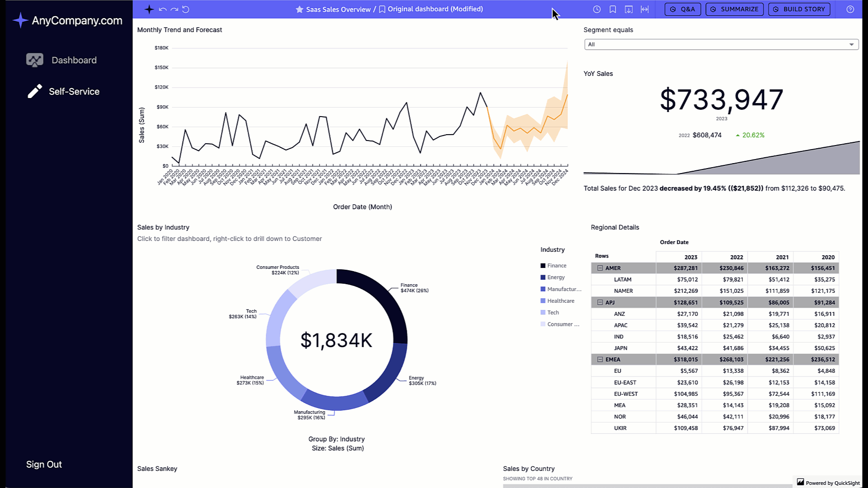Click the BUILD STORY button

(799, 9)
